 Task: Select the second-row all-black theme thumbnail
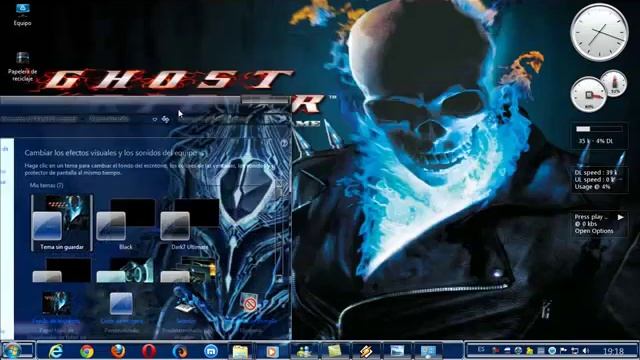(x=62, y=270)
